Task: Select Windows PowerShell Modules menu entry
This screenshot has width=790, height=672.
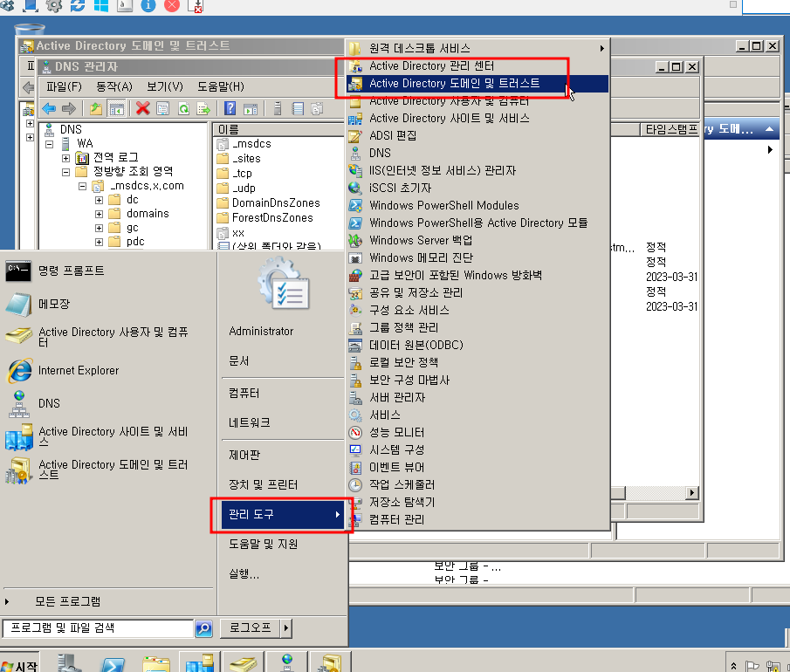Action: coord(477,206)
